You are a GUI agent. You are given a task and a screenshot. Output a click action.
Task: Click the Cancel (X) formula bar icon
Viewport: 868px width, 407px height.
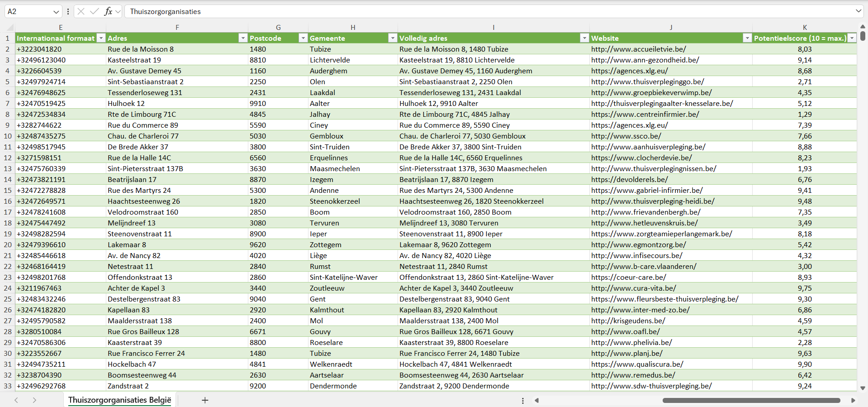(81, 11)
